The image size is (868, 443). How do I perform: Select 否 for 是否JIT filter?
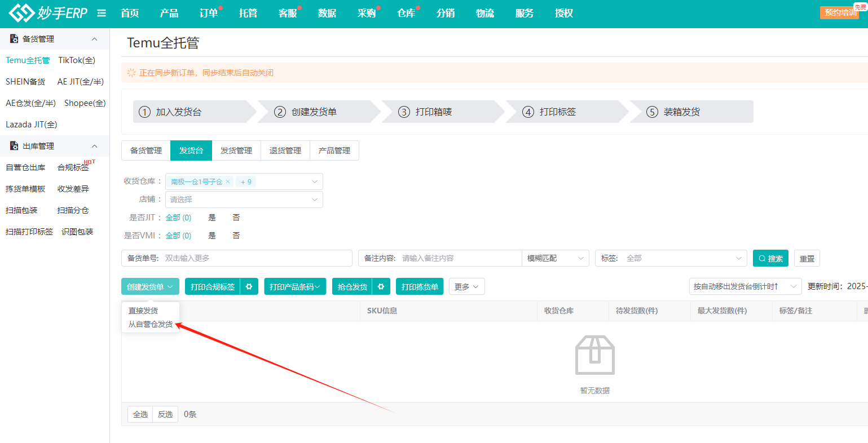tap(236, 218)
